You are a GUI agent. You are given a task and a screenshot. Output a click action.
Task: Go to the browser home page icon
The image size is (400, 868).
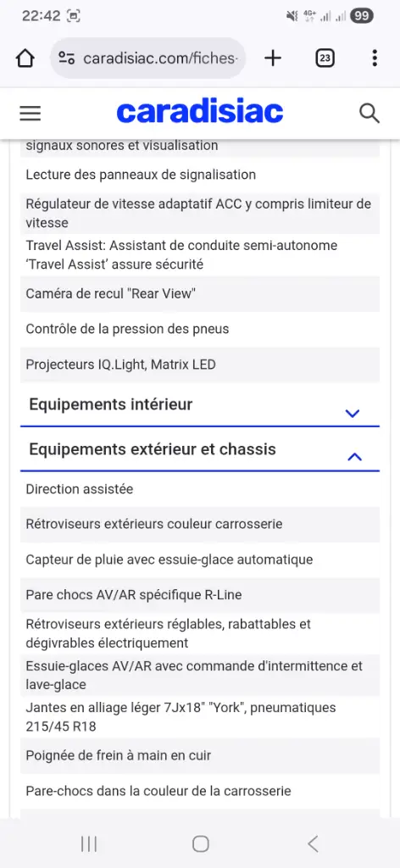click(x=25, y=58)
